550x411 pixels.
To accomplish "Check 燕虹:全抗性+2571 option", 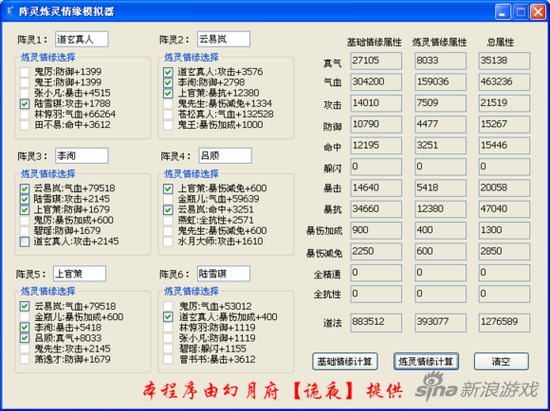I will tap(168, 220).
